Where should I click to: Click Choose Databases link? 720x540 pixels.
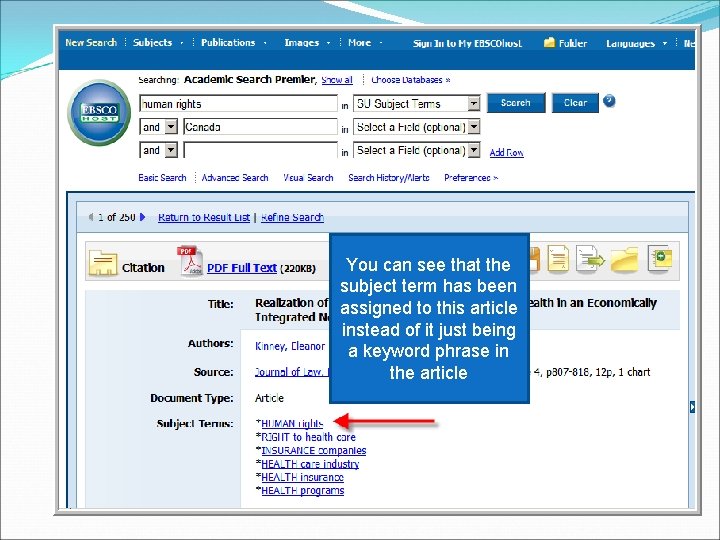[411, 80]
